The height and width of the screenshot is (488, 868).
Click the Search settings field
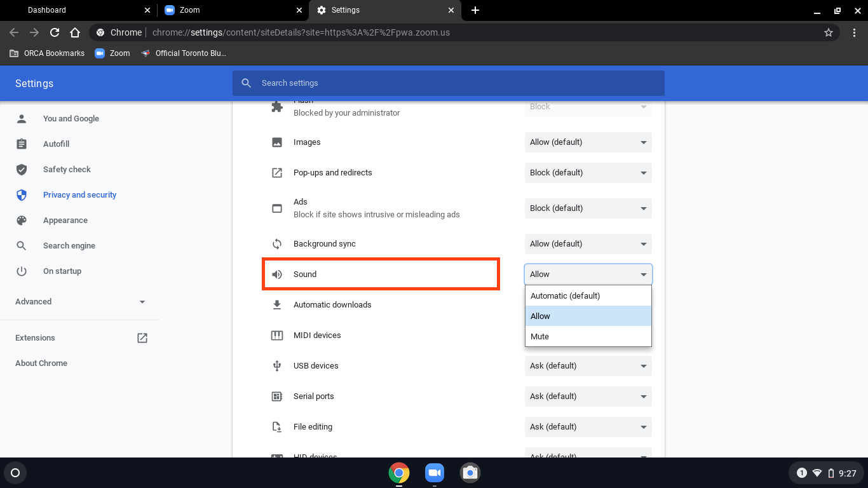(x=449, y=83)
